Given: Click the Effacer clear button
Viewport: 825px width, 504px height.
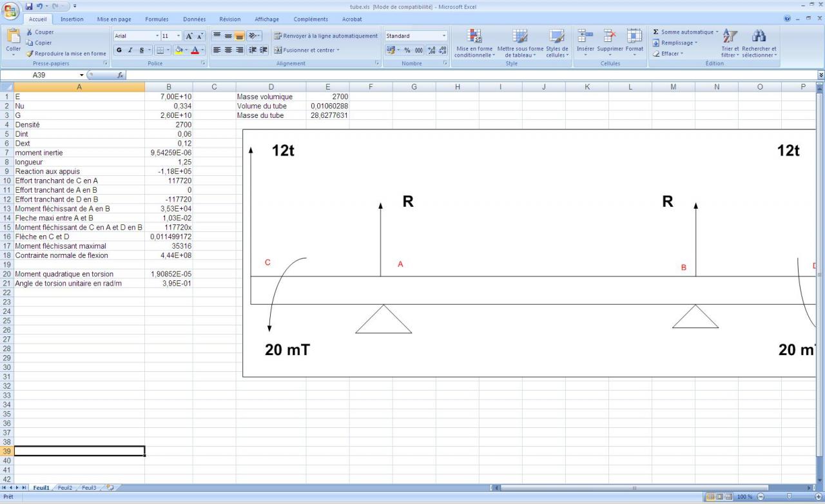Looking at the screenshot, I should 668,53.
